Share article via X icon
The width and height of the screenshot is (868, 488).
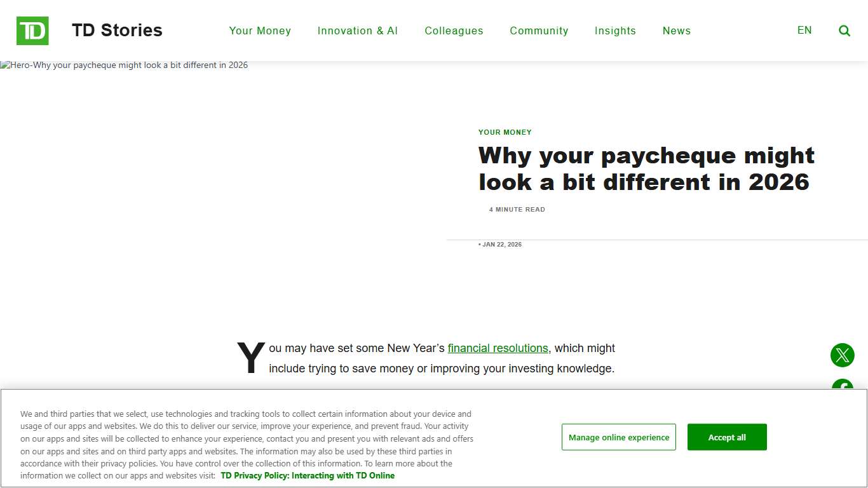843,355
